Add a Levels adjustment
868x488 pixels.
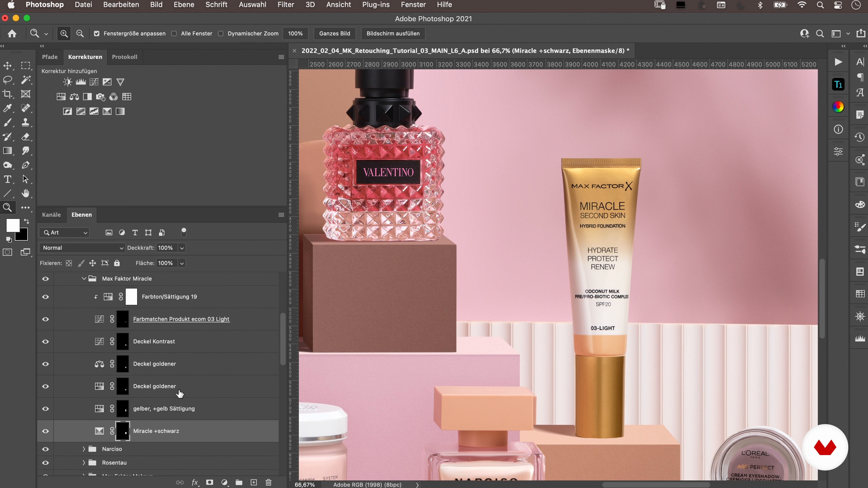(81, 82)
